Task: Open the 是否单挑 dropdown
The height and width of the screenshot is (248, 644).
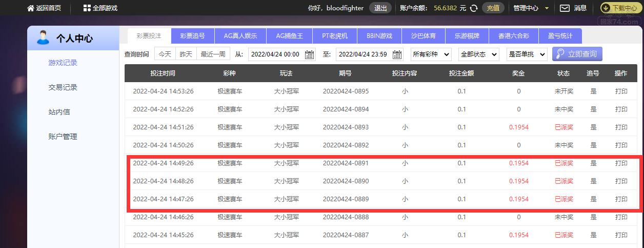Action: [x=527, y=54]
